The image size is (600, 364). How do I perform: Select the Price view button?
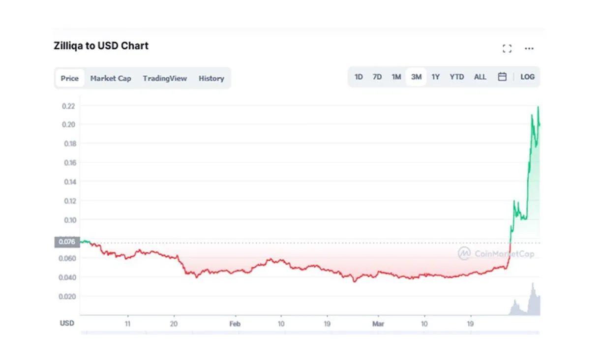point(69,78)
